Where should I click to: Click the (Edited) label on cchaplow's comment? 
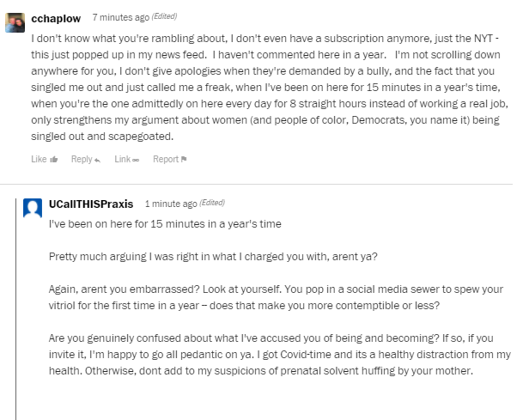(x=162, y=17)
